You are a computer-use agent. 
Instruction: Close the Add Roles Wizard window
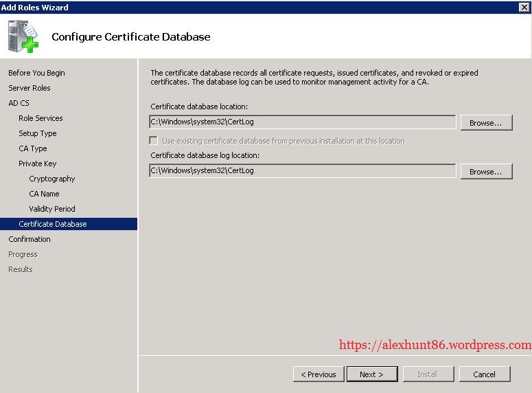click(x=524, y=7)
